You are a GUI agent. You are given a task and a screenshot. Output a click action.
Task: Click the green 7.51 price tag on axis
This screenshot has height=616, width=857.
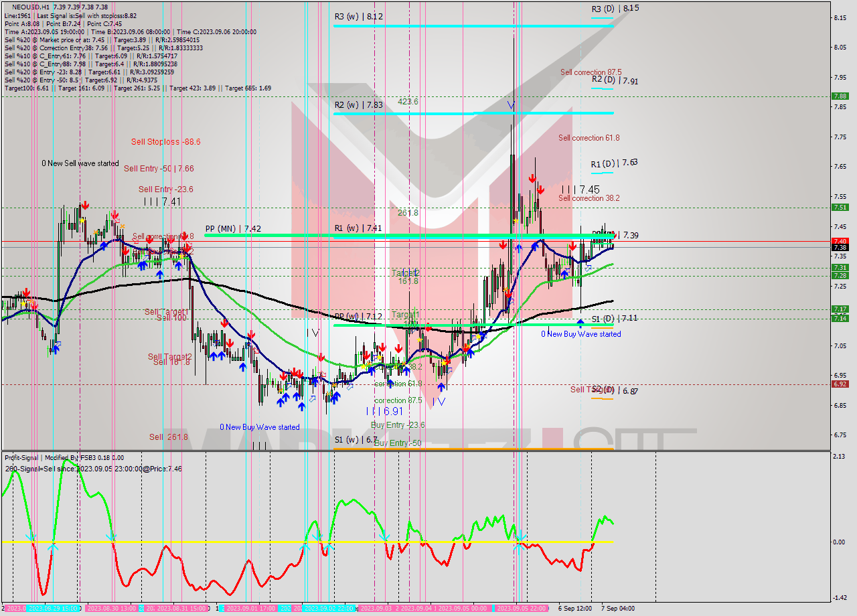840,207
